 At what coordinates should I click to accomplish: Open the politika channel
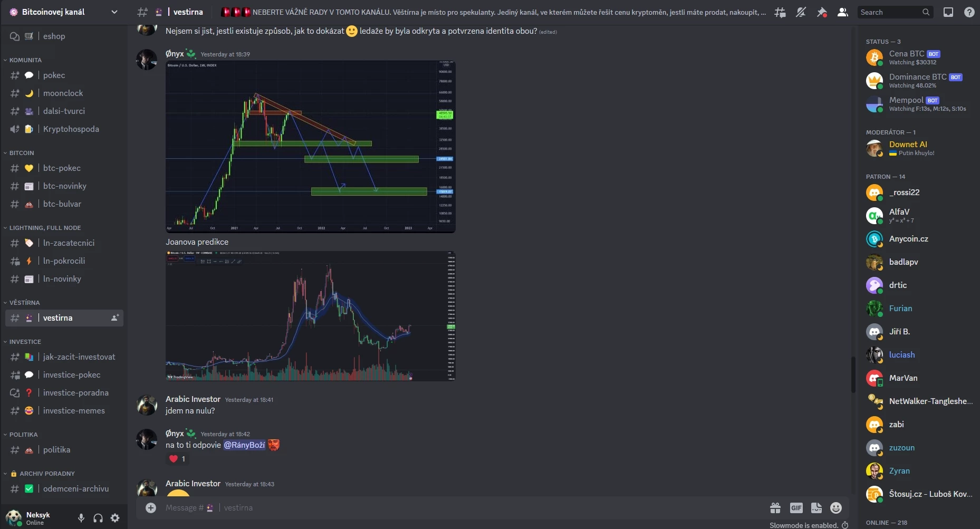point(64,450)
